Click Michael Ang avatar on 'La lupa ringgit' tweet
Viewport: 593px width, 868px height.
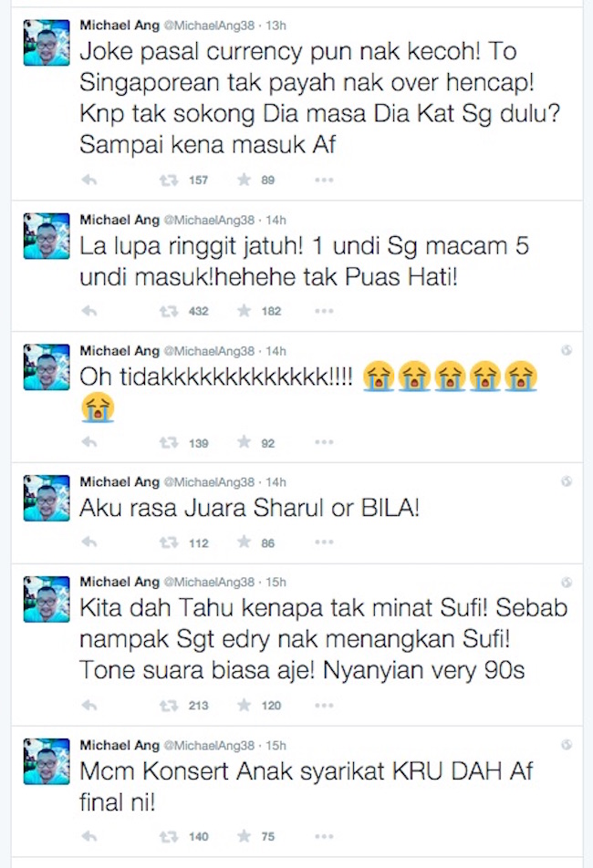[x=47, y=236]
